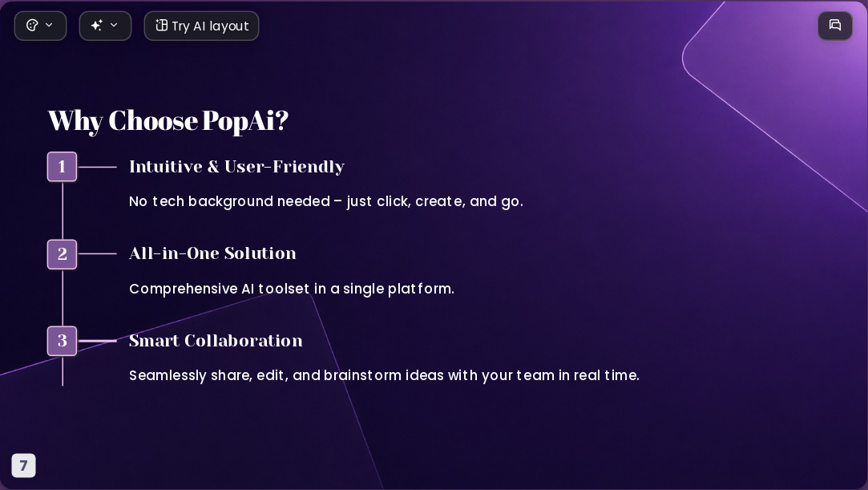868x490 pixels.
Task: Select step number 2 box
Action: point(62,254)
